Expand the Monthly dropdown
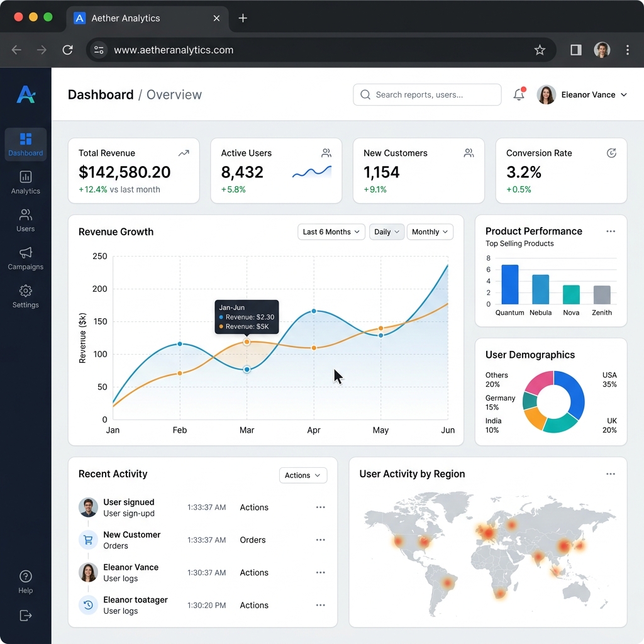 (430, 231)
